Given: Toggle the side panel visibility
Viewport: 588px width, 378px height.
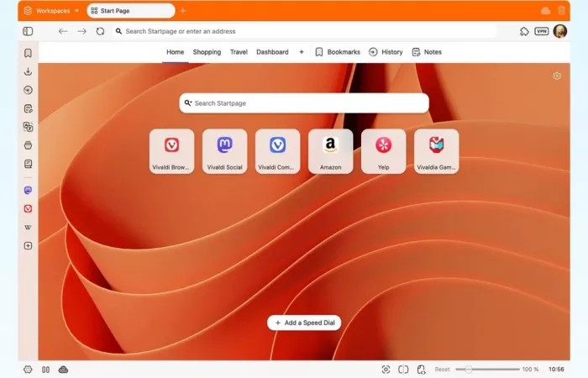Looking at the screenshot, I should click(x=28, y=31).
